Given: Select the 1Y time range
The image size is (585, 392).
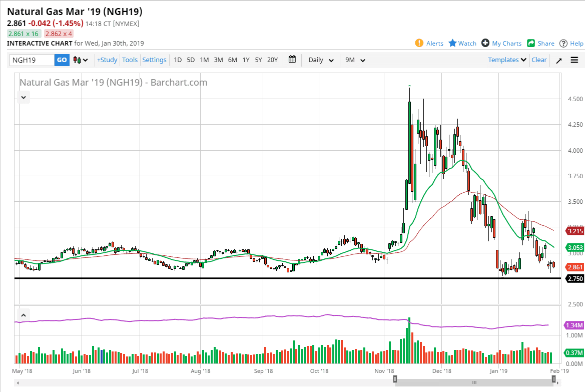Looking at the screenshot, I should tap(246, 60).
